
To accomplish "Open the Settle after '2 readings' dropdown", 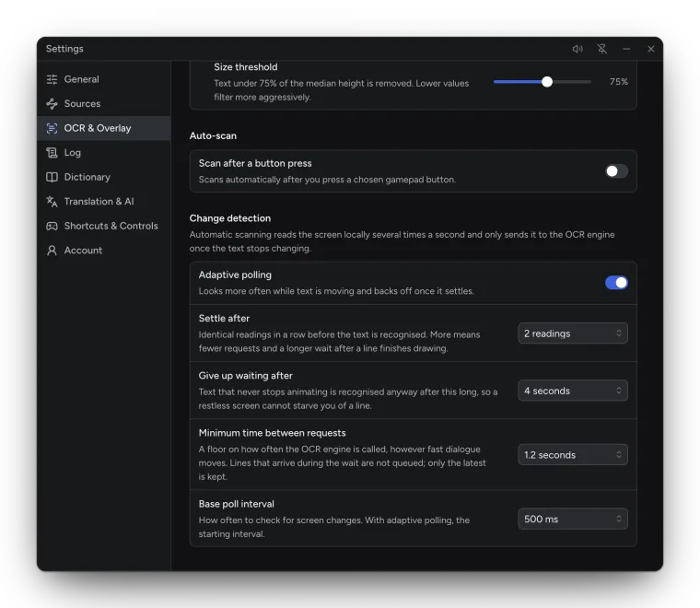I will (x=573, y=333).
